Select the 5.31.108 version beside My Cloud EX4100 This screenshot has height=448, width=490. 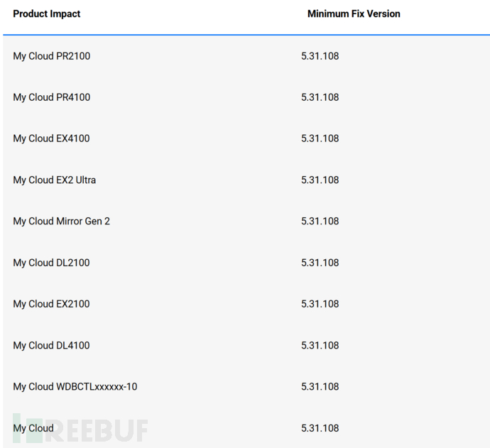[x=320, y=138]
